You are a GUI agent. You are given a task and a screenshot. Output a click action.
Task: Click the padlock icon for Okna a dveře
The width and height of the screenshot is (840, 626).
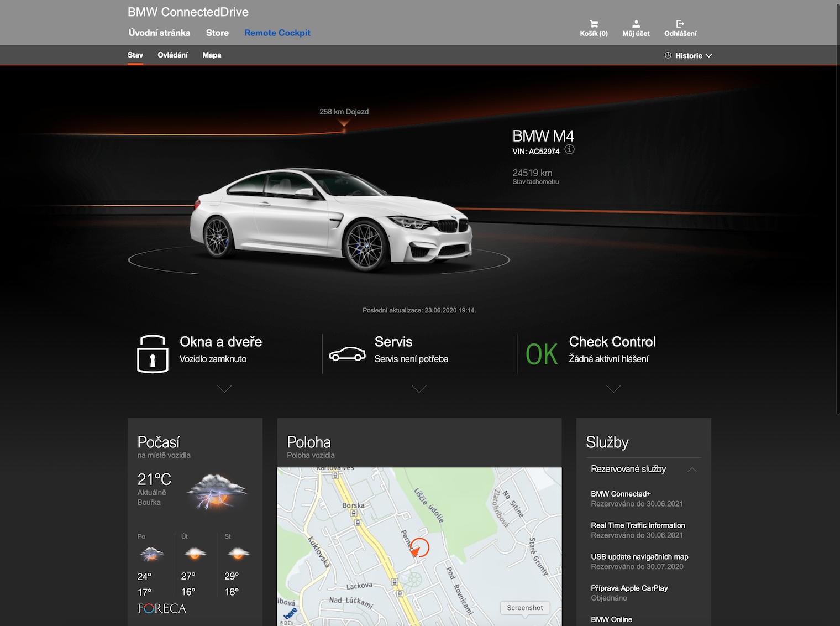coord(153,353)
